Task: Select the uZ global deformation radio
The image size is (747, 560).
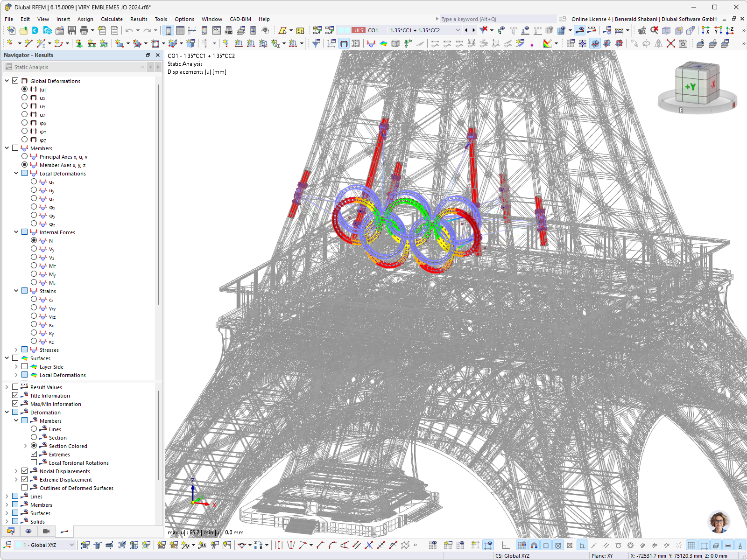Action: coord(24,114)
